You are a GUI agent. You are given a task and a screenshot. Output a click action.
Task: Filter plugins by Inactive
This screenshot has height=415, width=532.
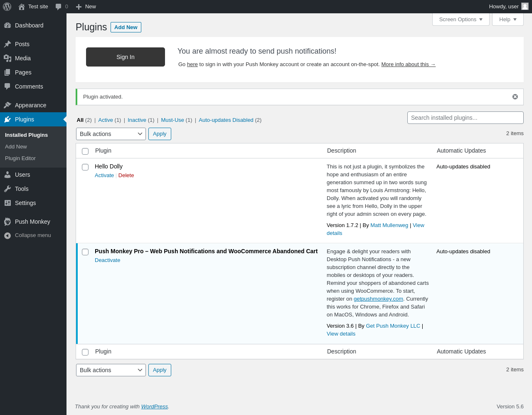pos(137,120)
